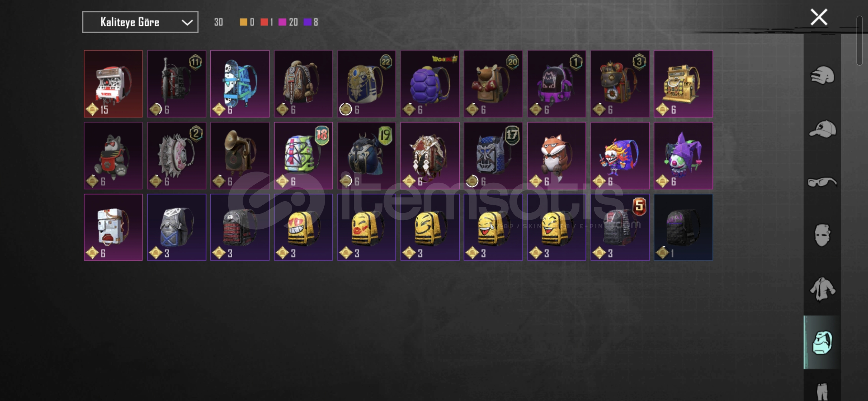Close the inventory with the X icon
868x401 pixels.
pyautogui.click(x=819, y=17)
